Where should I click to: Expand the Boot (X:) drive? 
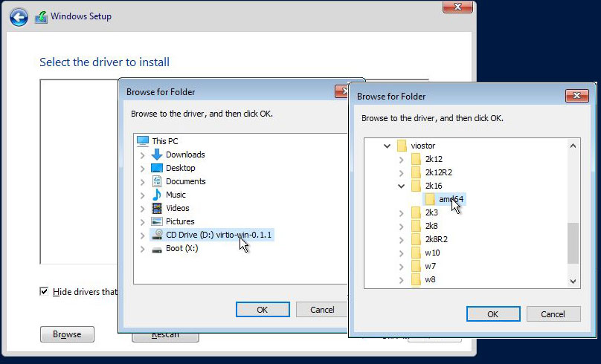point(142,248)
